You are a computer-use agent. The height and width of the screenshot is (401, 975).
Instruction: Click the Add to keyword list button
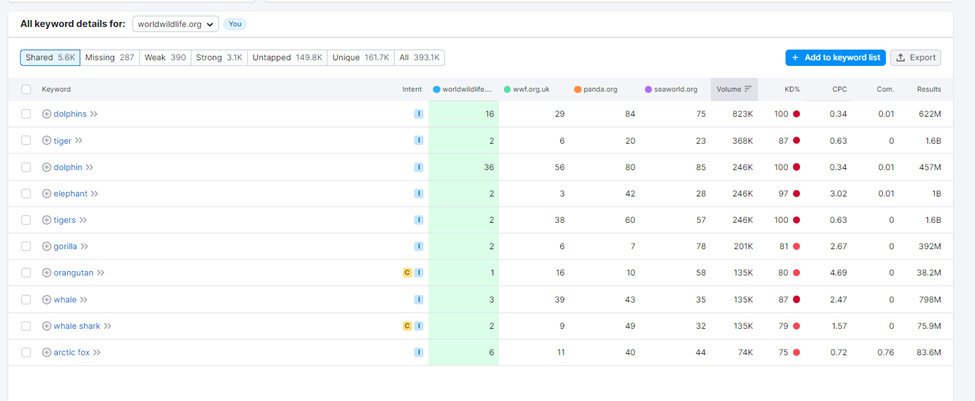(835, 58)
